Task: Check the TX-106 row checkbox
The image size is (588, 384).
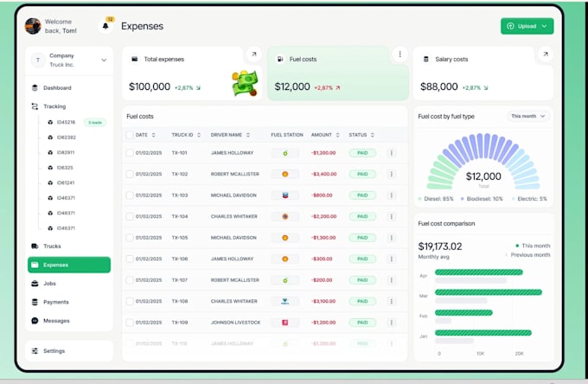Action: pos(130,259)
